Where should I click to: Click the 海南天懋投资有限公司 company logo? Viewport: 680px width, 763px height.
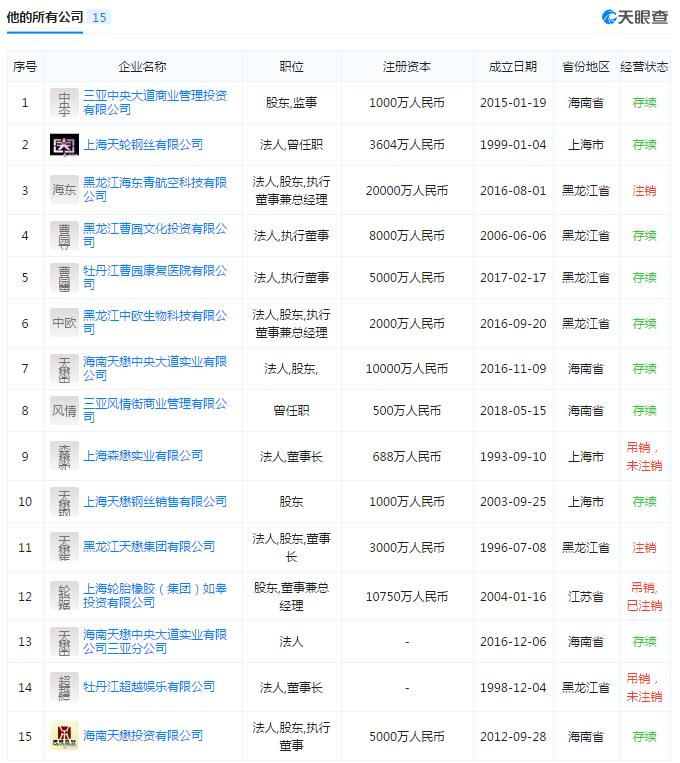tap(64, 736)
